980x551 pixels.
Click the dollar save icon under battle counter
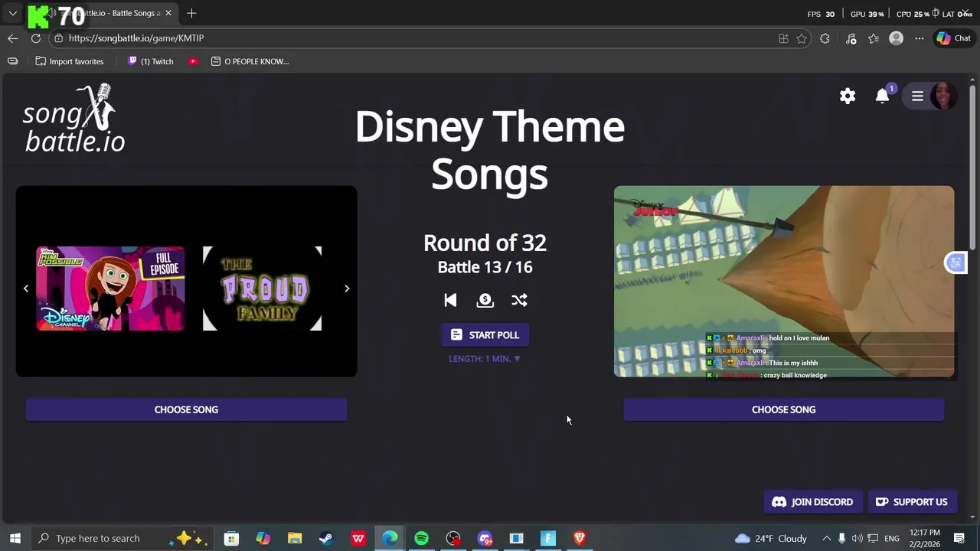click(485, 300)
